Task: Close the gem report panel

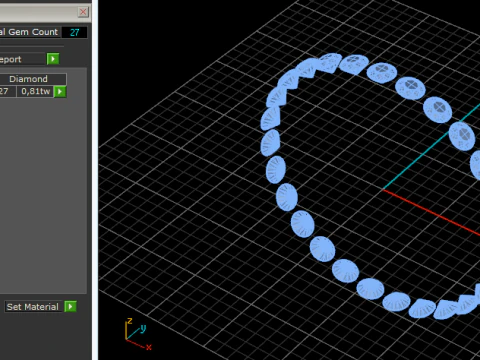Action: point(83,12)
